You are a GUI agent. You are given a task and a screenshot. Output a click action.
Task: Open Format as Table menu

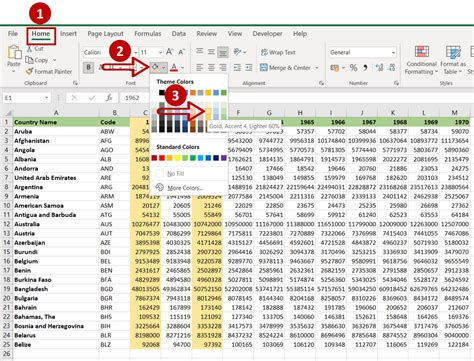coord(453,60)
